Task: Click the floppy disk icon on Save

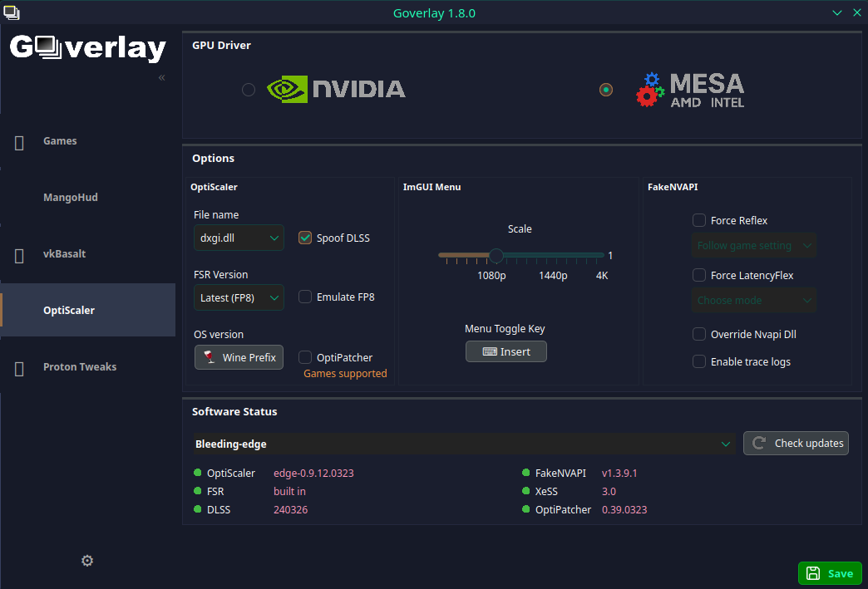Action: [813, 573]
